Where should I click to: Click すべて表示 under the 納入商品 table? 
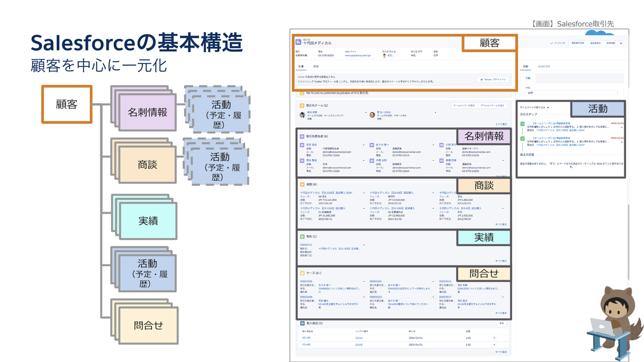pyautogui.click(x=501, y=352)
